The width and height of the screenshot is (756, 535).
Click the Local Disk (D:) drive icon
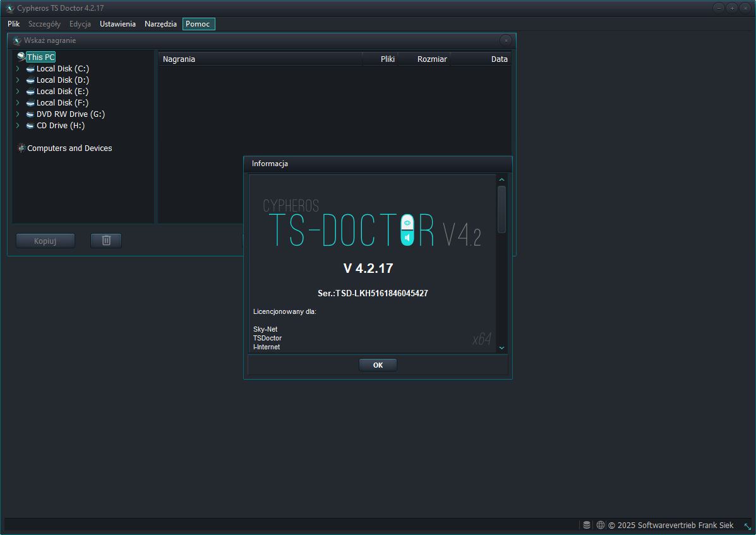tap(30, 80)
